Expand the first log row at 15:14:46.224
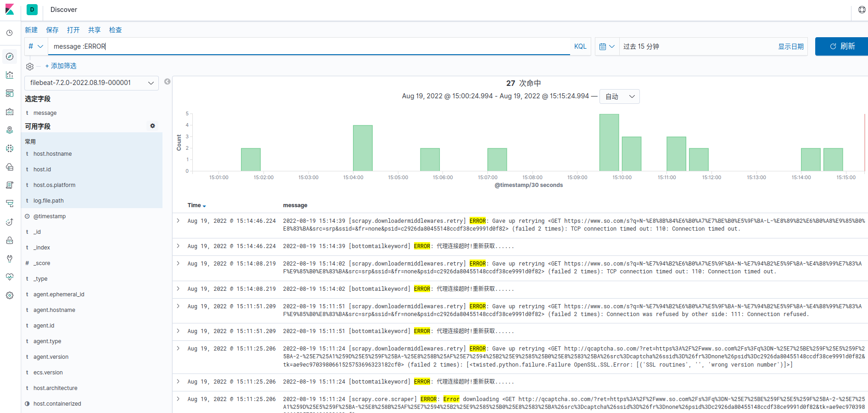Screen dimensions: 868x413 178,221
